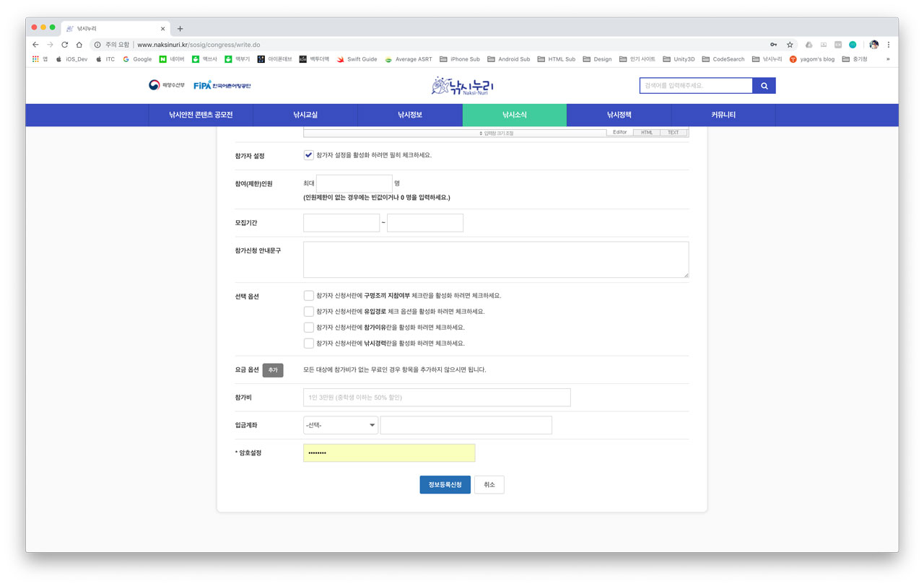Open the 낚시교실 navigation menu
Screen dimensions: 924x586
pyautogui.click(x=305, y=115)
